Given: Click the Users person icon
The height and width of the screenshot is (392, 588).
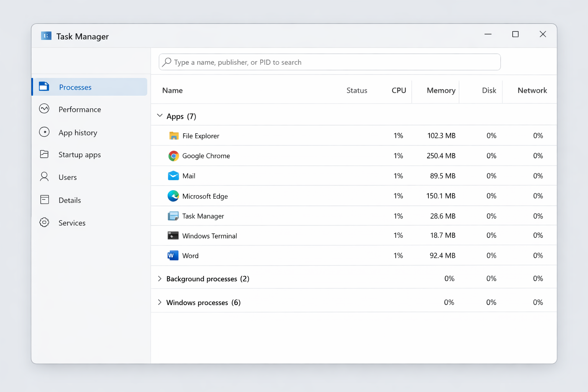Looking at the screenshot, I should [x=44, y=176].
